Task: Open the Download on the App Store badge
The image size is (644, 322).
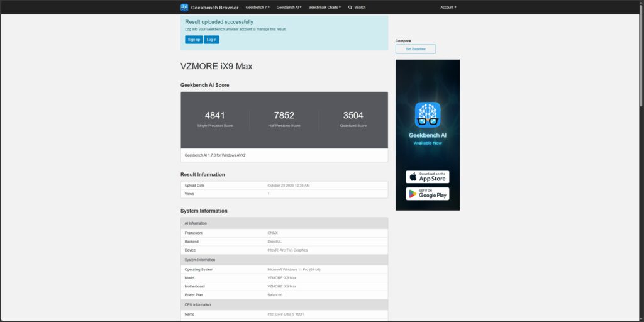Action: (428, 177)
